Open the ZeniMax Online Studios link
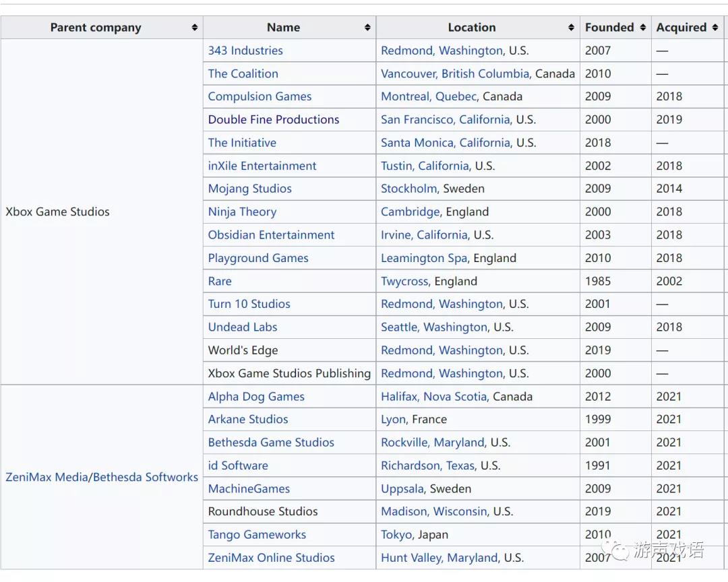The height and width of the screenshot is (582, 728). (271, 558)
